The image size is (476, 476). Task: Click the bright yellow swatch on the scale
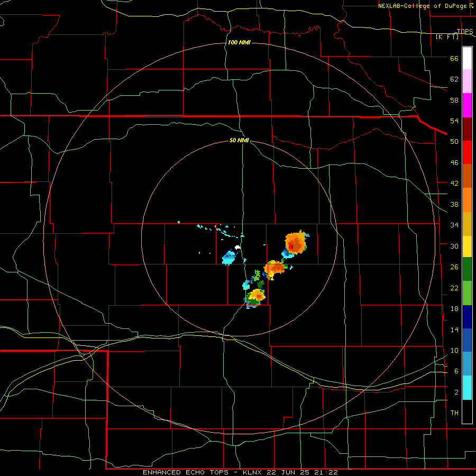(x=467, y=246)
